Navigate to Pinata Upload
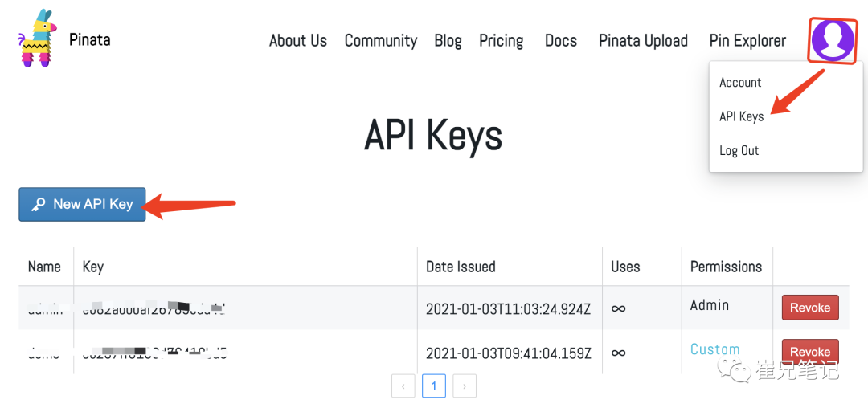Image resolution: width=868 pixels, height=408 pixels. click(643, 40)
